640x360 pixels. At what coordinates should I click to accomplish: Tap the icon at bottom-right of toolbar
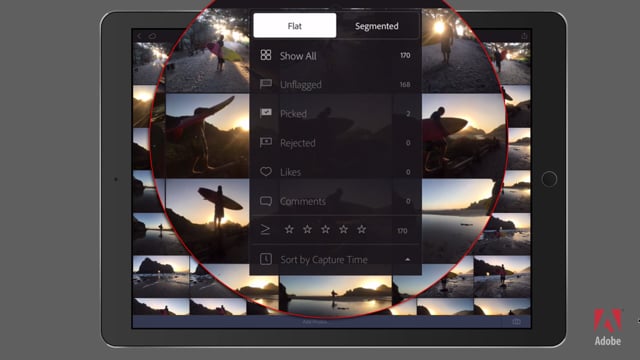tap(516, 322)
